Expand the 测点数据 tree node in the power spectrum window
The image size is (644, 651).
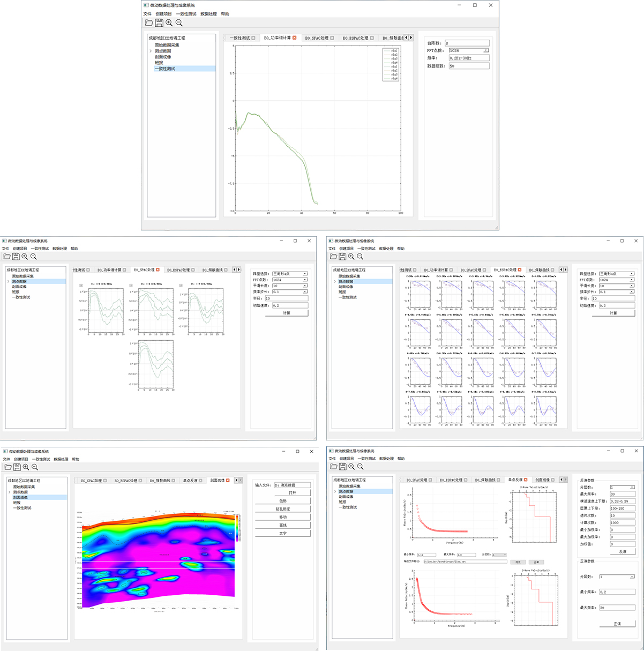(x=151, y=51)
